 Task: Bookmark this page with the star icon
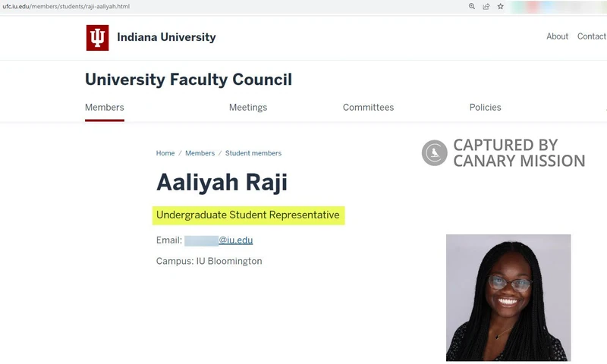point(501,6)
